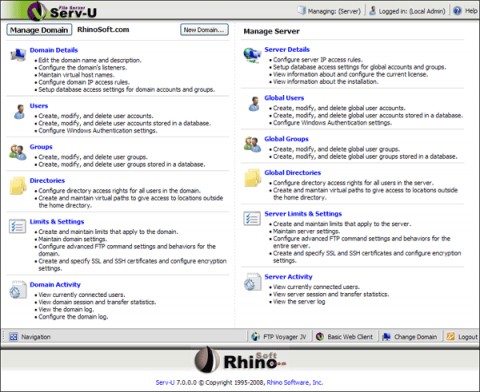
Task: Click 'Configure the domain's listeners.' text
Action: click(x=83, y=67)
